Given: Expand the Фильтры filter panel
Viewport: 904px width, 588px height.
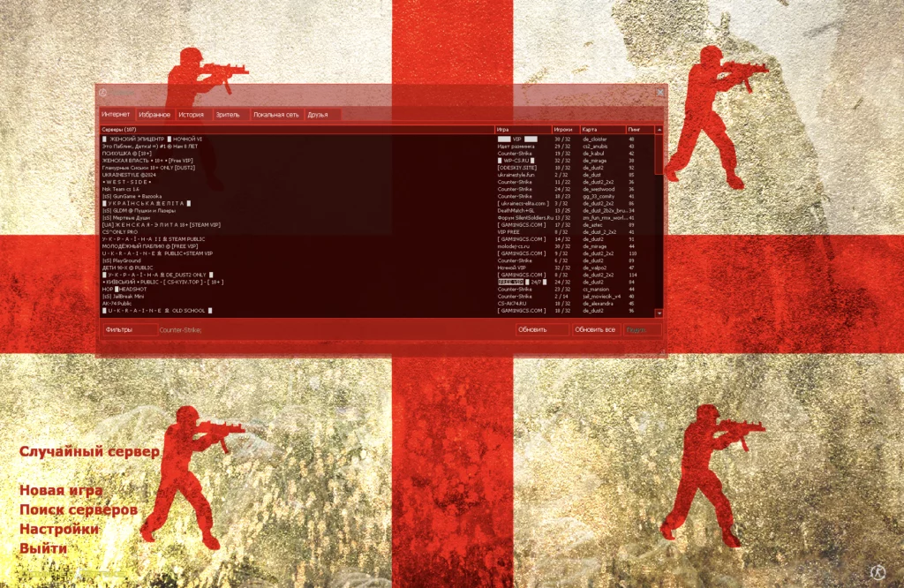Looking at the screenshot, I should pos(127,329).
